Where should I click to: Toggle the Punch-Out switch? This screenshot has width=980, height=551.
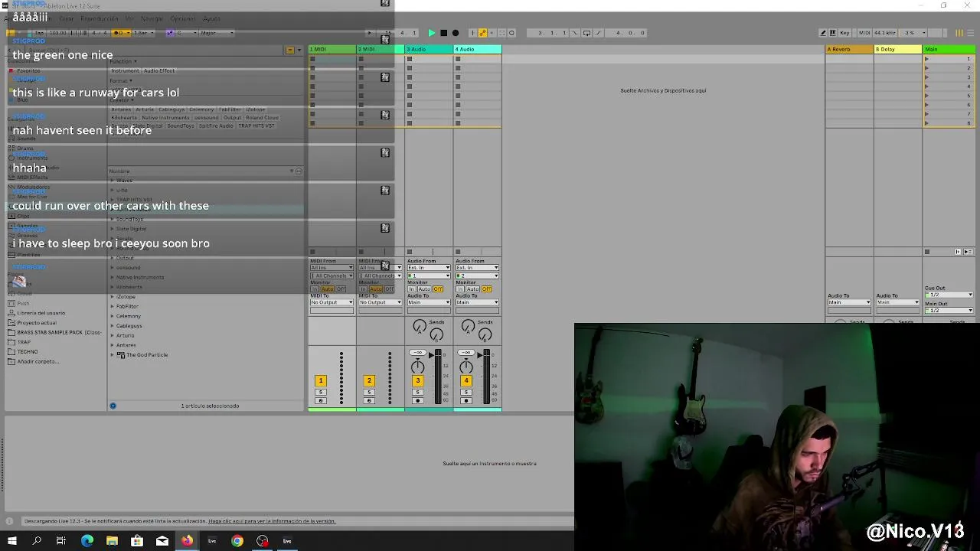point(599,33)
